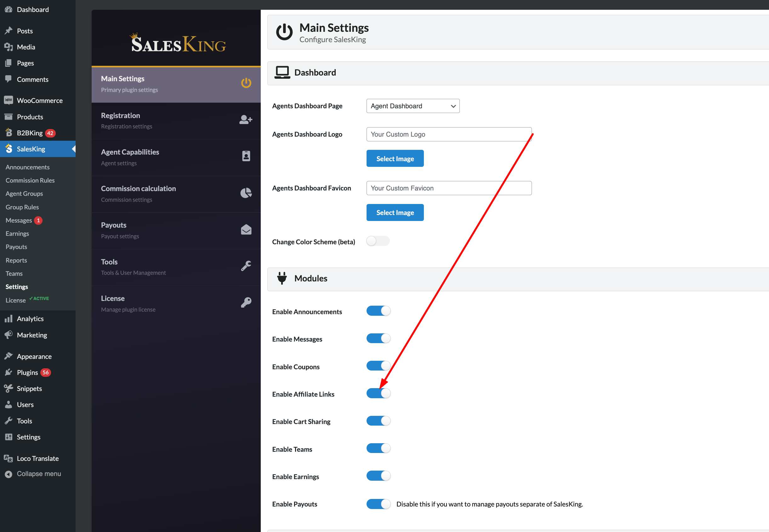Viewport: 769px width, 532px height.
Task: Click the wrench icon beside SalesKing Tools
Action: click(246, 266)
